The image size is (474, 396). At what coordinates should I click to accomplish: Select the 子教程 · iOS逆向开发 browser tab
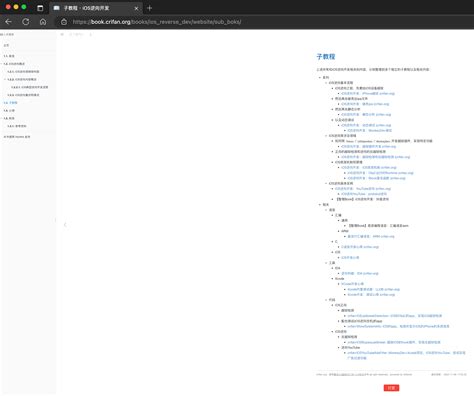96,8
